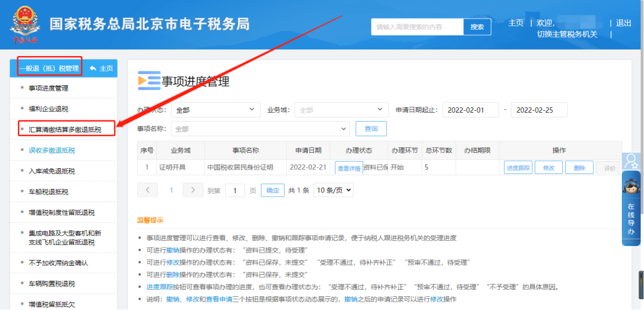Click the 进度跟踪 button
This screenshot has width=644, height=310.
[518, 168]
